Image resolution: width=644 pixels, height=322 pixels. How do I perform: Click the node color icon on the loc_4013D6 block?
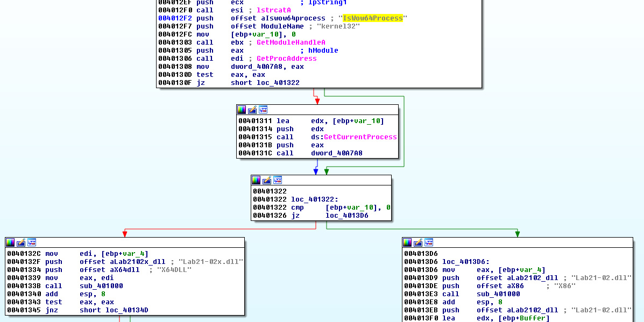coord(407,242)
